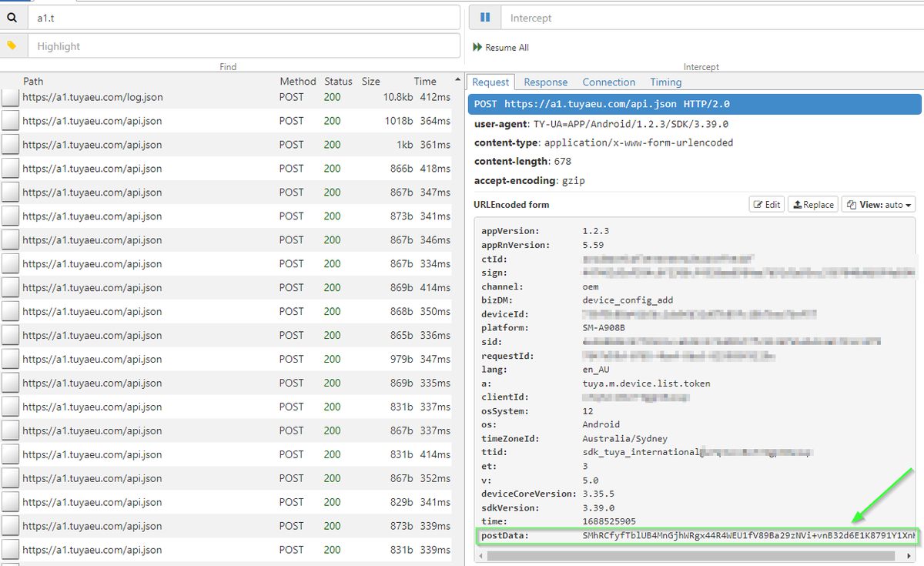924x566 pixels.
Task: Click the content-length value 678
Action: click(563, 161)
